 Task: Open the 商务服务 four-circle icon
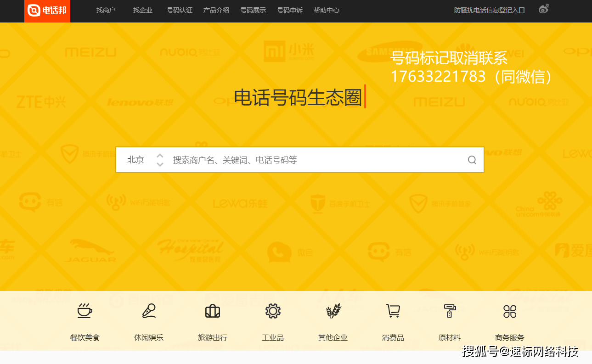tap(510, 311)
